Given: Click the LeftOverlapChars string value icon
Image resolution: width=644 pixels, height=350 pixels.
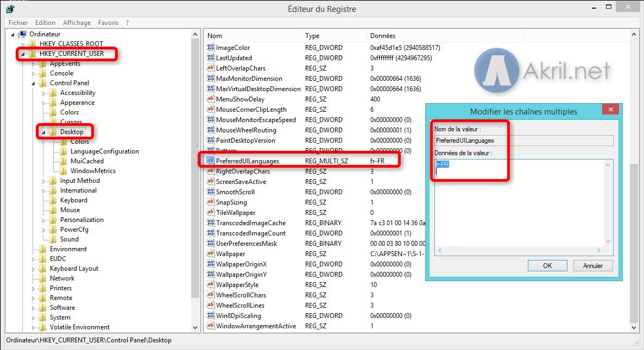Looking at the screenshot, I should pyautogui.click(x=210, y=68).
